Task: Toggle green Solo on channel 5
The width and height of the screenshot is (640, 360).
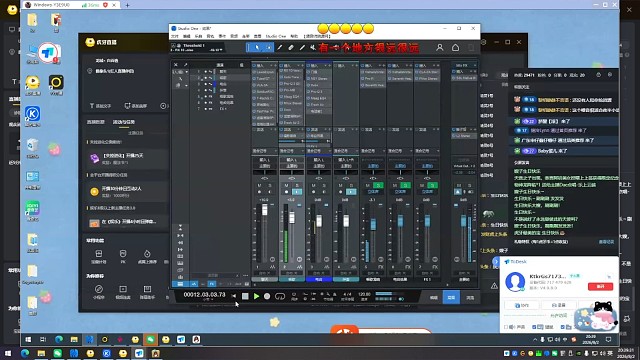Action: click(378, 186)
